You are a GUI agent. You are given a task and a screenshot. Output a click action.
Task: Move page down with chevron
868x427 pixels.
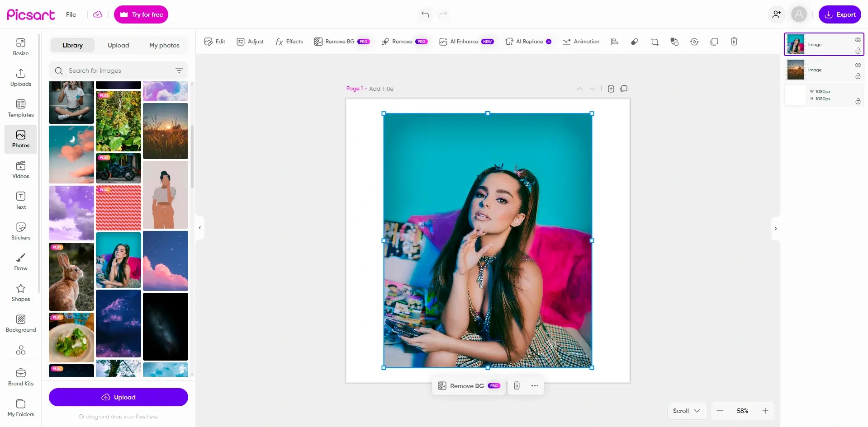pyautogui.click(x=592, y=89)
